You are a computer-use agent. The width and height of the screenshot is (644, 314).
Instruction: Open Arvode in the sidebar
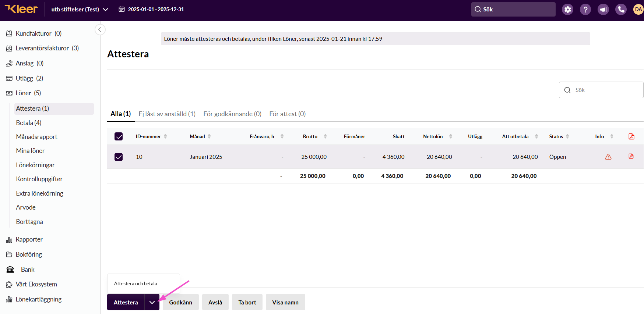coord(26,207)
